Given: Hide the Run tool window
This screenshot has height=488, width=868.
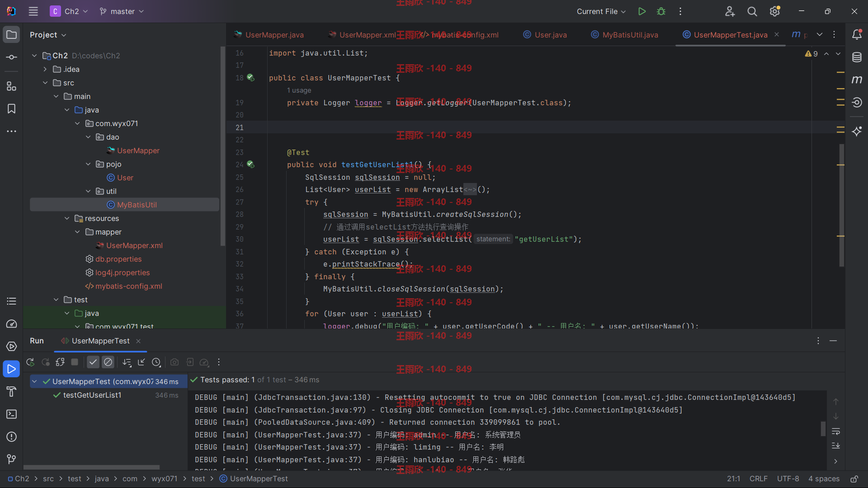Looking at the screenshot, I should pyautogui.click(x=833, y=341).
